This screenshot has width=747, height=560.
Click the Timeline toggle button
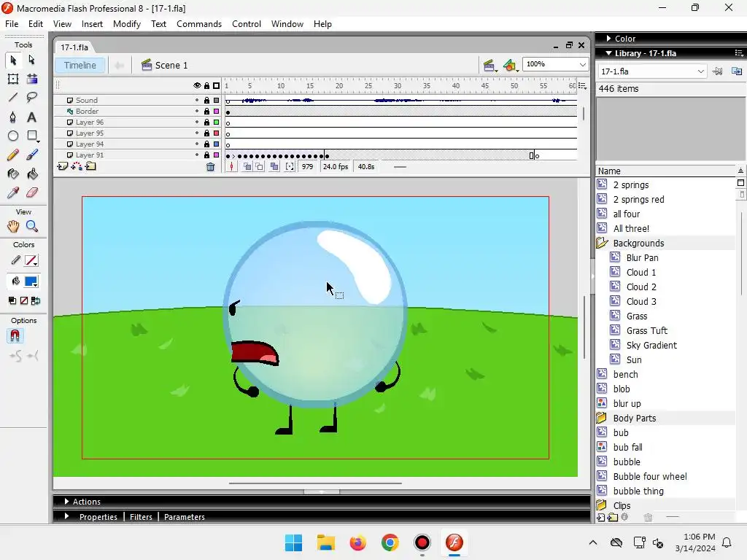[80, 65]
